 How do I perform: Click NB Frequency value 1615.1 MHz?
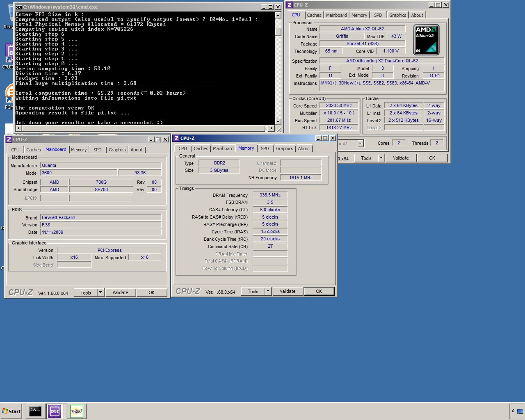coord(301,178)
